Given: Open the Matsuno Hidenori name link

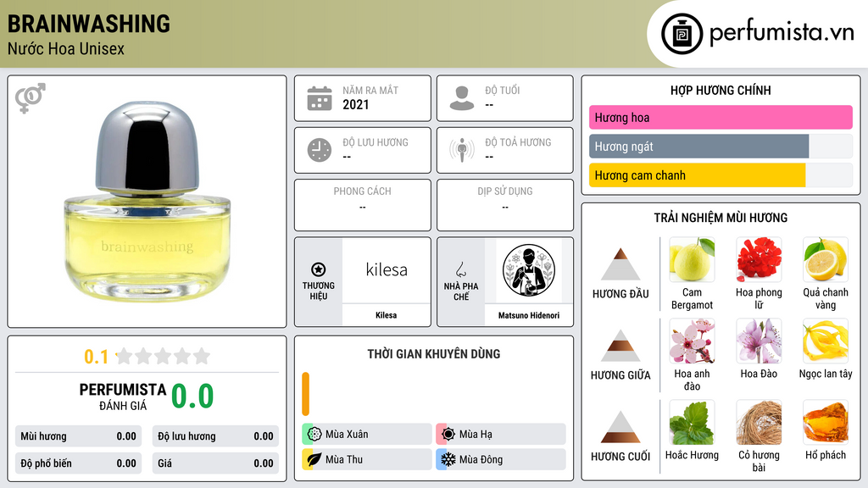Looking at the screenshot, I should (529, 315).
